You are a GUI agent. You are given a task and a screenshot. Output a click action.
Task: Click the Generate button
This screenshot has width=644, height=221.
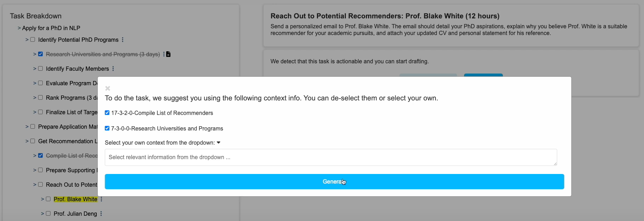pos(334,181)
